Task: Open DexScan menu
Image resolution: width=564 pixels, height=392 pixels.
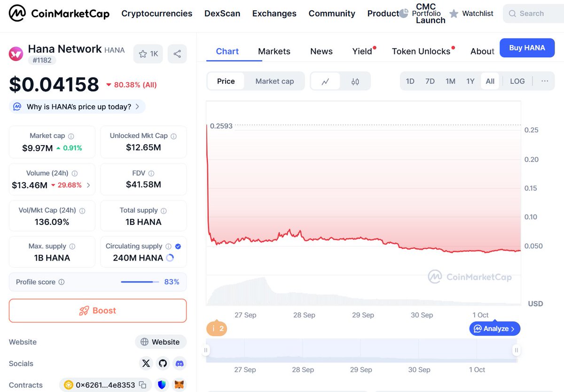Action: tap(222, 14)
